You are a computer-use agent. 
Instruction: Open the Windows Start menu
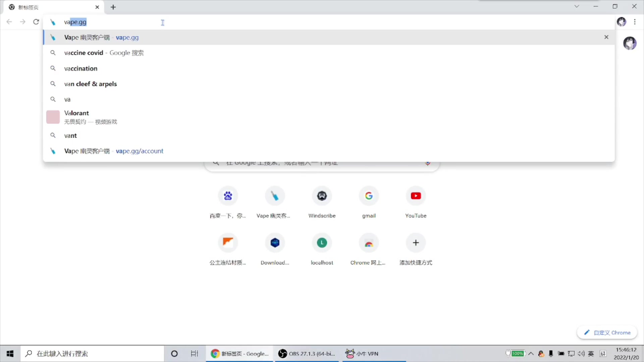[x=10, y=354]
